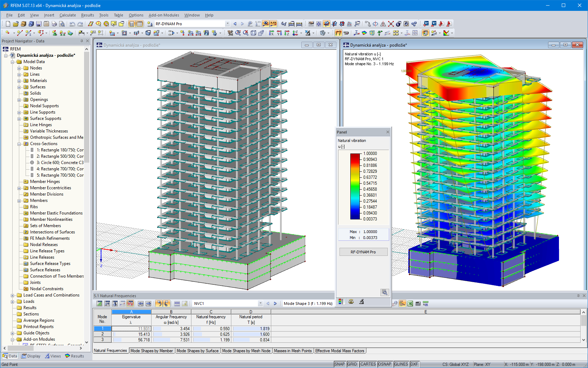Switch to Masses in Mesh Points tab
The width and height of the screenshot is (588, 368).
pos(293,351)
